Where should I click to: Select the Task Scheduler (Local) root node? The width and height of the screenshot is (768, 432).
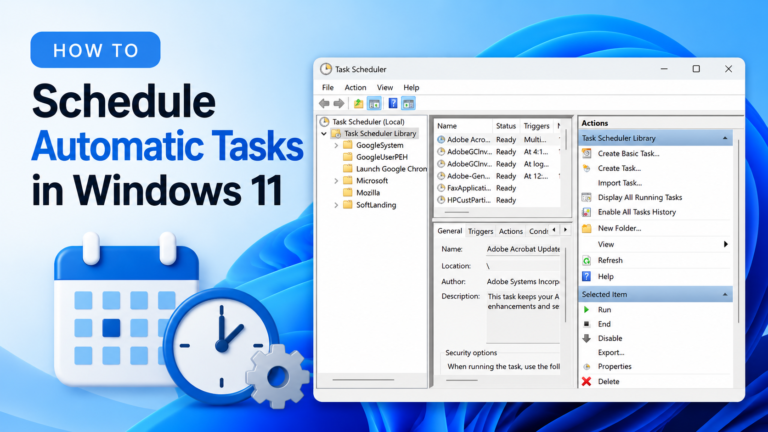(x=368, y=121)
